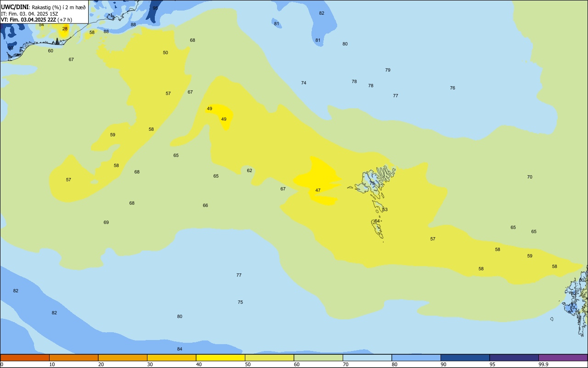Click the legend label 10
The image size is (588, 368).
[x=52, y=364]
